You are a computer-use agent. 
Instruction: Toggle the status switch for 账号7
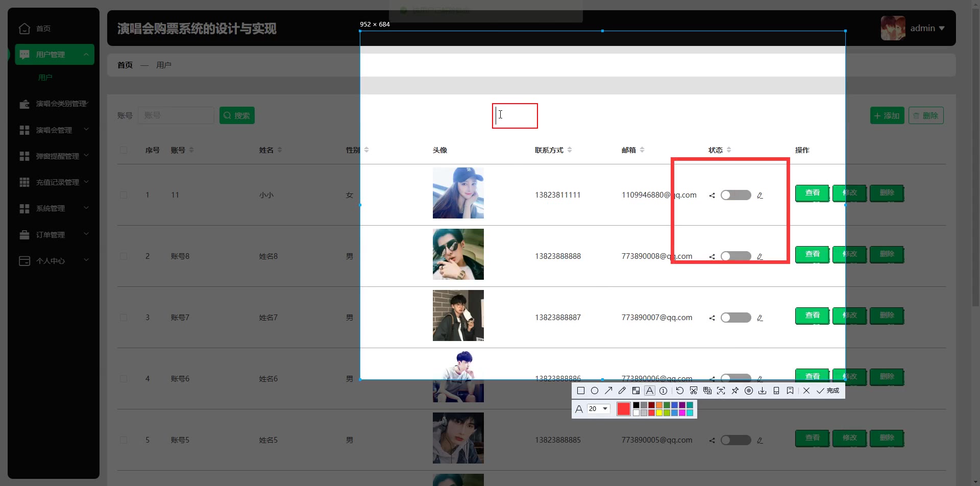[x=736, y=318]
